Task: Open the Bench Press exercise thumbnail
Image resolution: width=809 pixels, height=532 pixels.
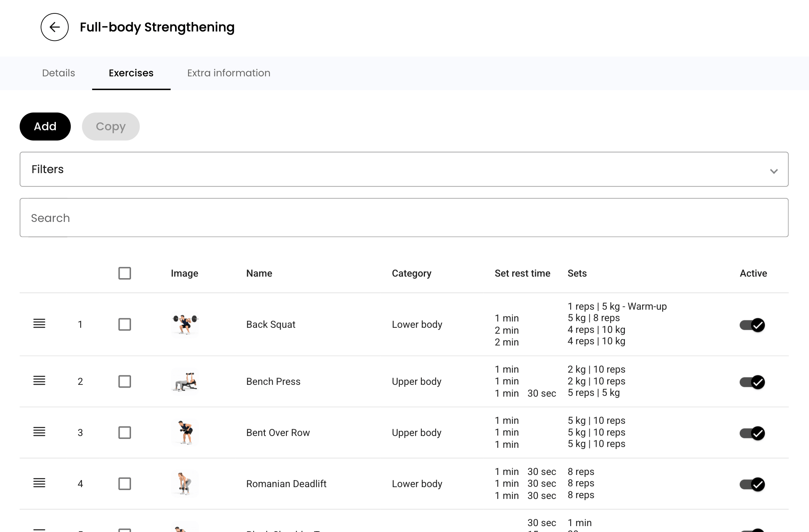Action: click(185, 381)
